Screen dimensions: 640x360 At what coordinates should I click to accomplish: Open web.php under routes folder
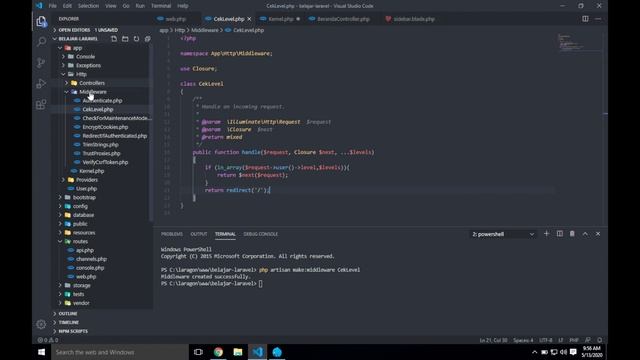86,277
